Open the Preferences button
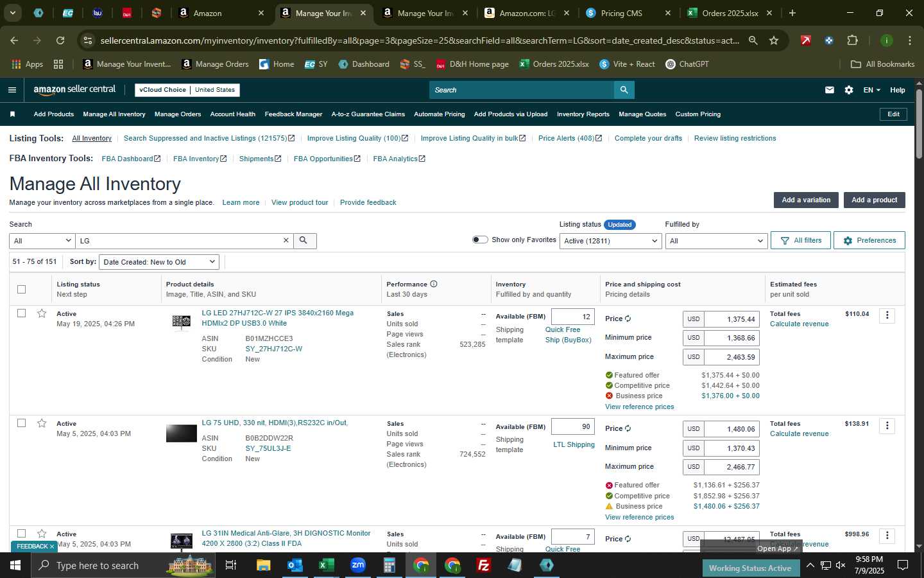The height and width of the screenshot is (578, 924). pyautogui.click(x=869, y=240)
